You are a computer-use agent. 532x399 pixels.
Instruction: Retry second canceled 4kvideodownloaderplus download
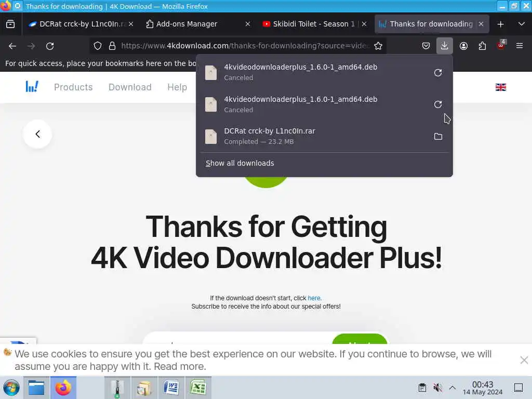click(438, 104)
